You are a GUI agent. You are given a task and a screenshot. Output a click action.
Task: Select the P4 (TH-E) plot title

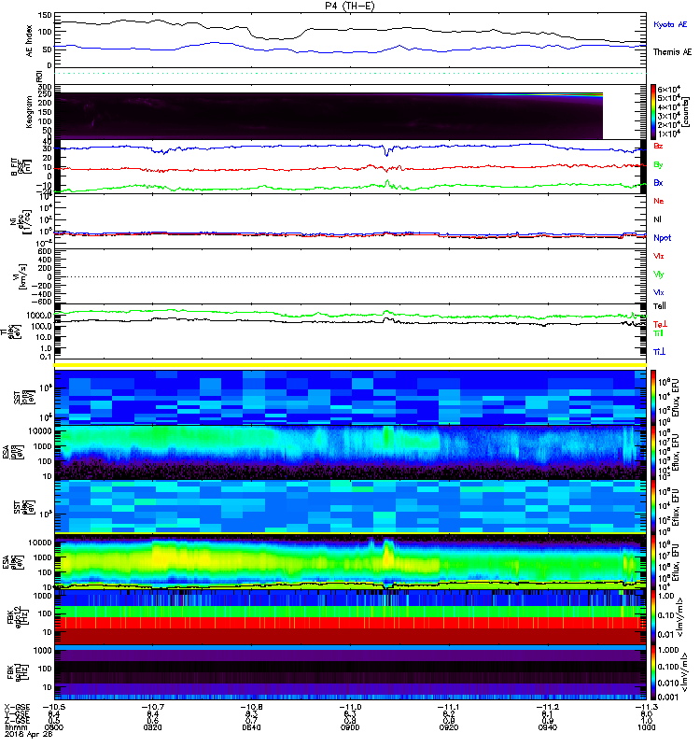pyautogui.click(x=350, y=6)
